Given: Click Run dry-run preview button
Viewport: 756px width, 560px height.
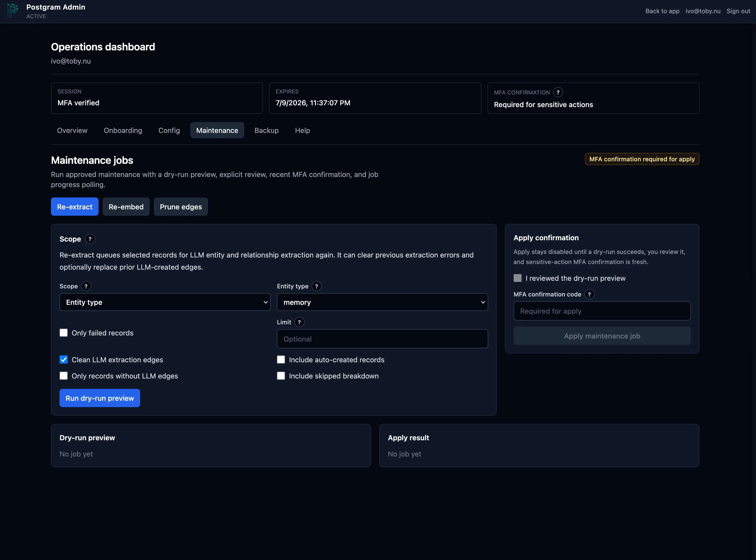Looking at the screenshot, I should click(100, 398).
